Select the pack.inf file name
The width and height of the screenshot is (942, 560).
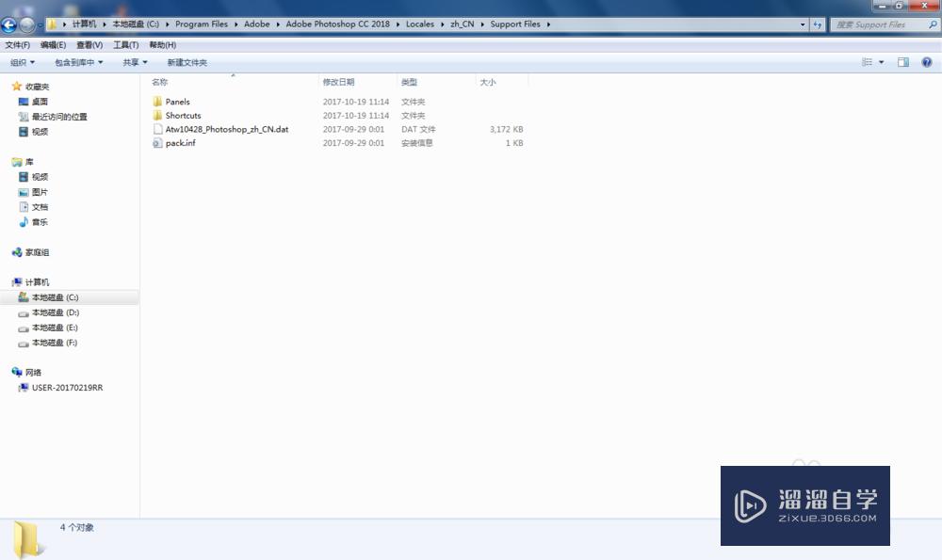pyautogui.click(x=180, y=143)
